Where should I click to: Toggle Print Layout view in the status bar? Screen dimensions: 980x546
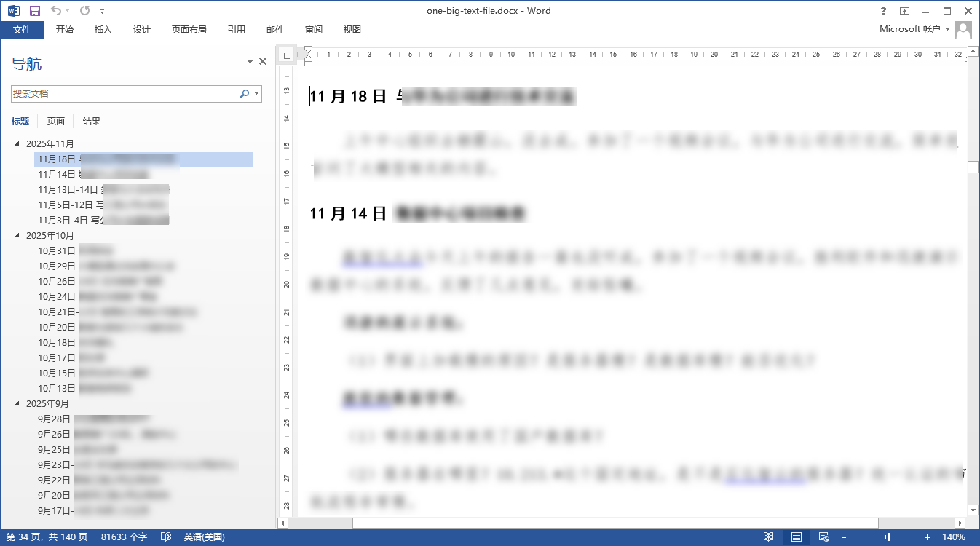point(797,537)
